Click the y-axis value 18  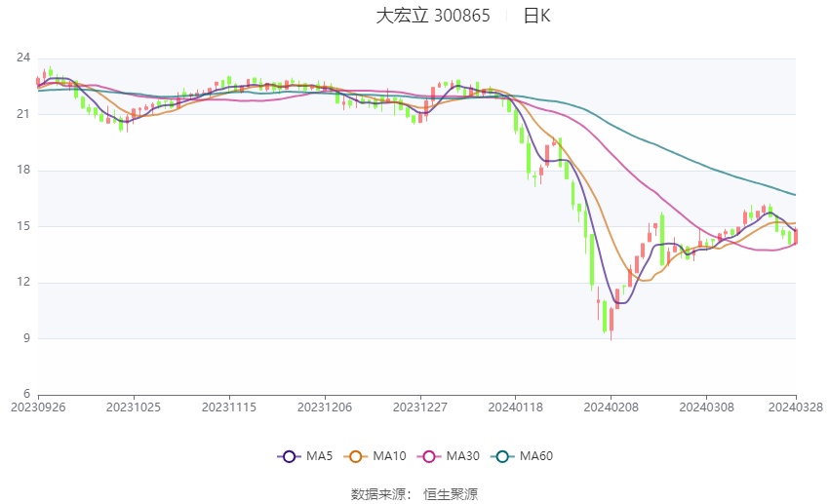[23, 170]
